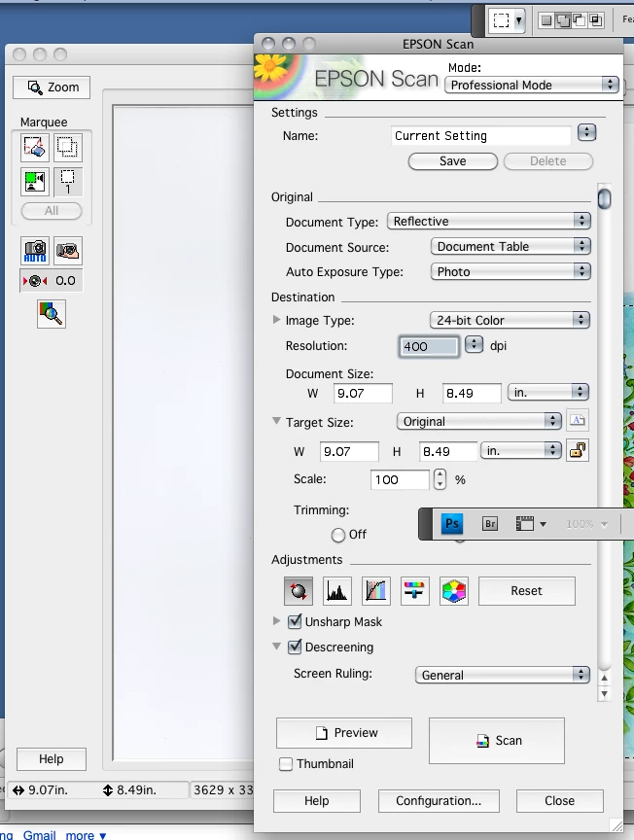
Task: Launch Bridge with the Br icon
Action: [490, 523]
